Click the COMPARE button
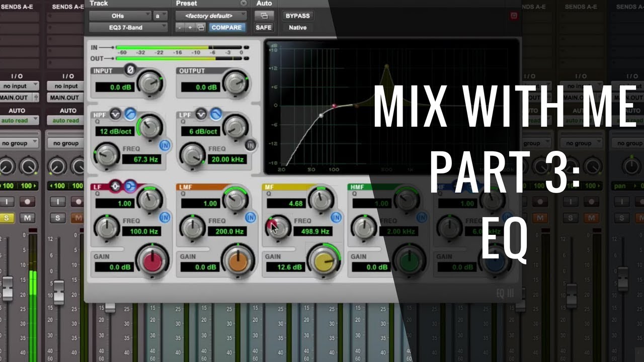644x362 pixels. pyautogui.click(x=226, y=28)
